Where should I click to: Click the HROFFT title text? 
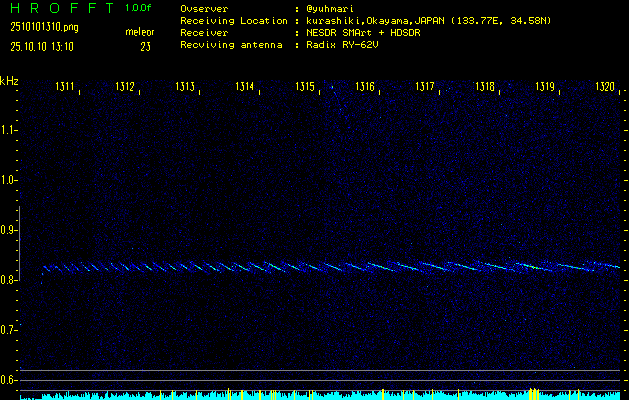click(60, 8)
